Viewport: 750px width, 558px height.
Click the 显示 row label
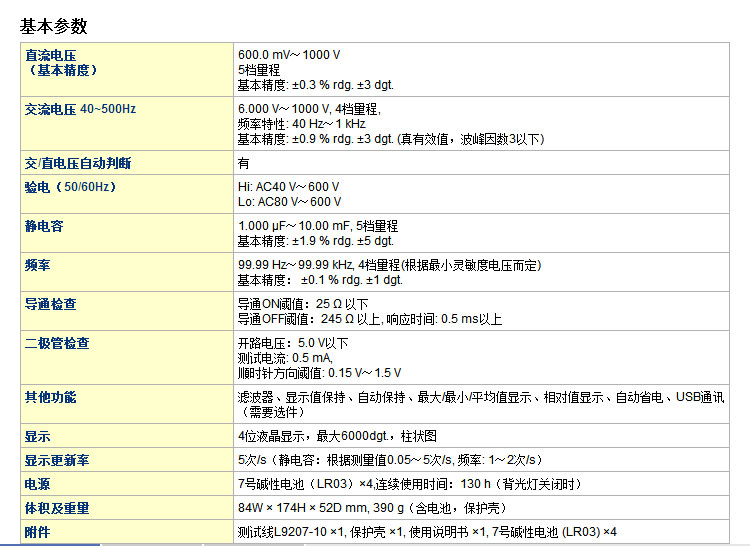tap(38, 437)
